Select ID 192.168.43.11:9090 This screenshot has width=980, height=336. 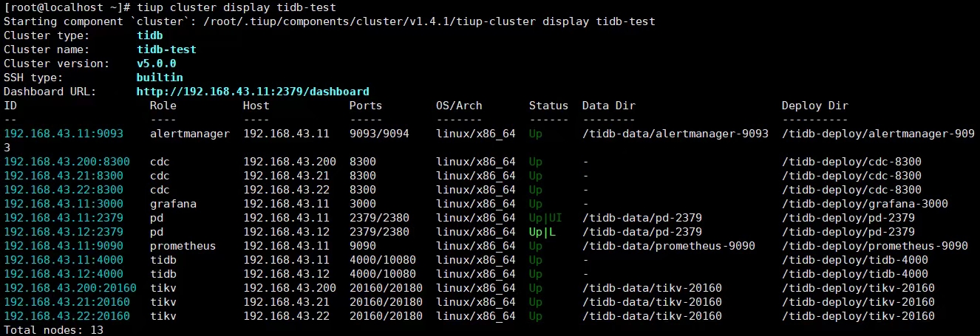64,246
